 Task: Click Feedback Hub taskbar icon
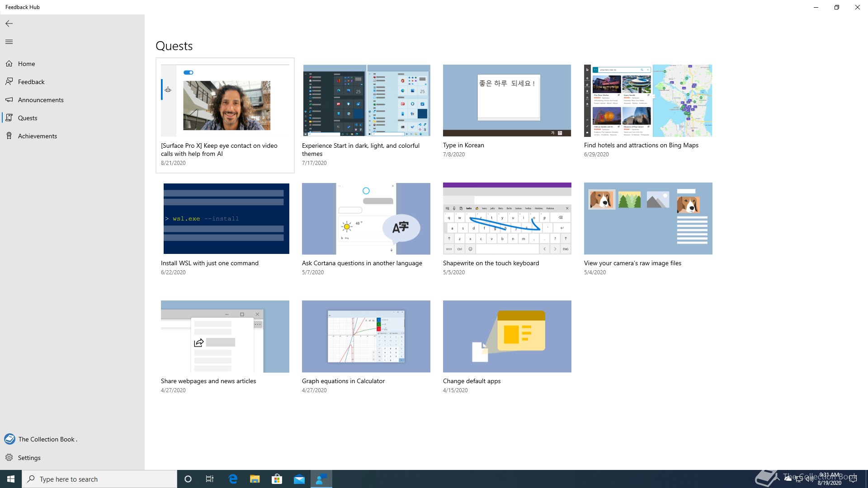321,479
